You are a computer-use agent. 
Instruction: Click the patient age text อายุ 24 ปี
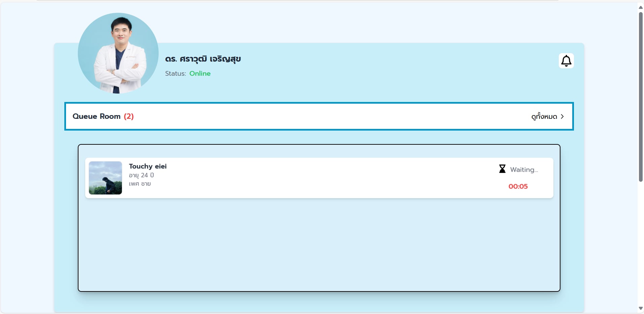[x=141, y=175]
